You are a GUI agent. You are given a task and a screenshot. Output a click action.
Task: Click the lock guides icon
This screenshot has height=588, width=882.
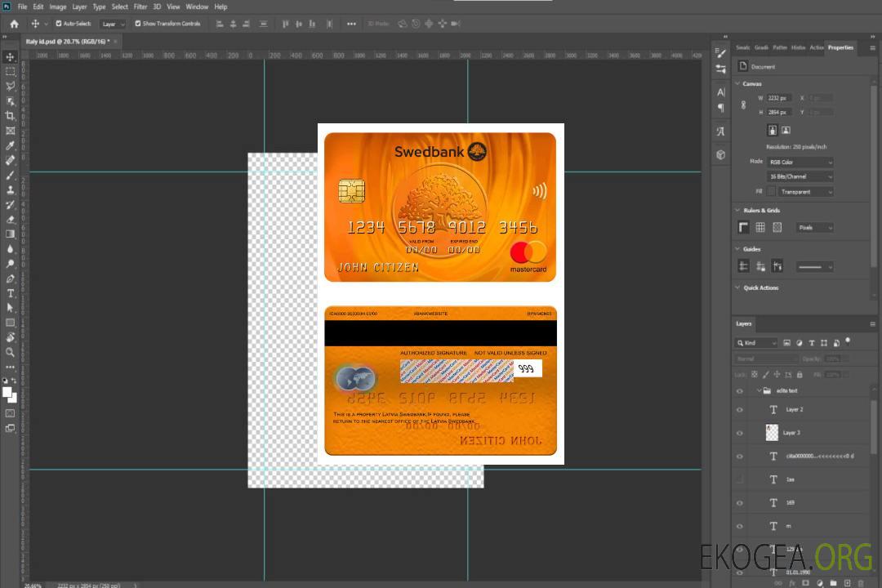pyautogui.click(x=760, y=267)
